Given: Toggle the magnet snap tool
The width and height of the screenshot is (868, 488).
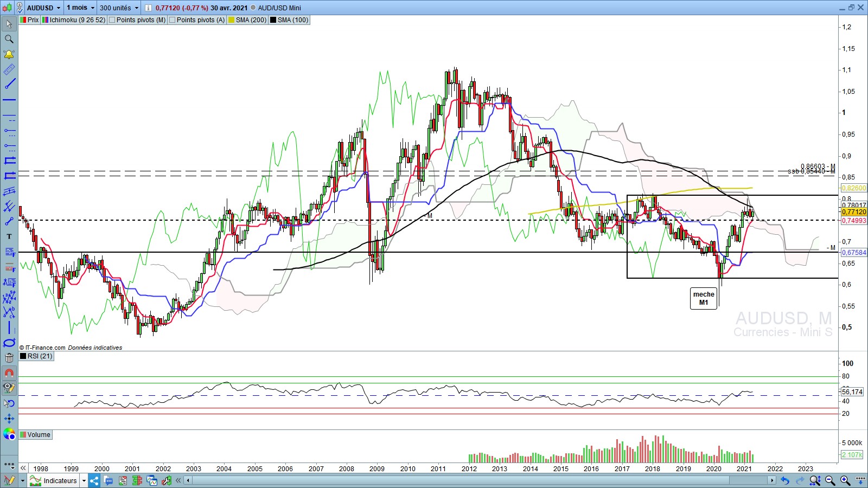Looking at the screenshot, I should (x=9, y=373).
